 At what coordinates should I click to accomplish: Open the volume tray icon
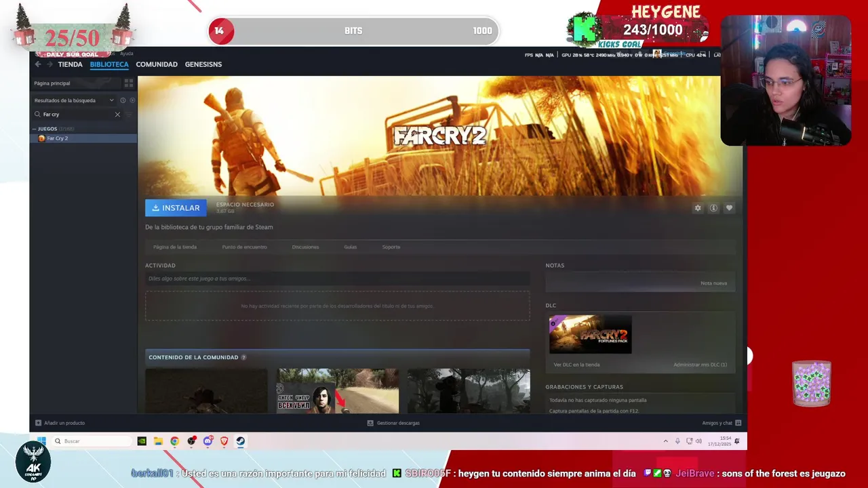[698, 441]
